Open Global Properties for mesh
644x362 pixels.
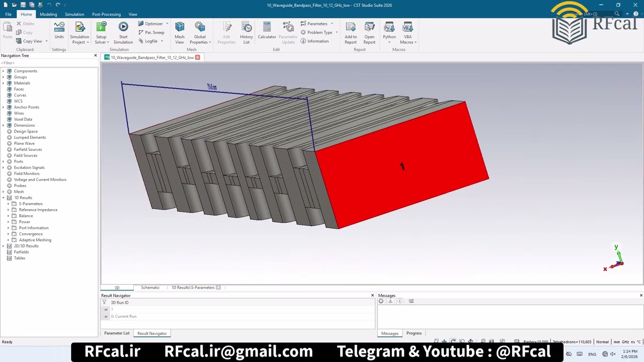tap(200, 32)
